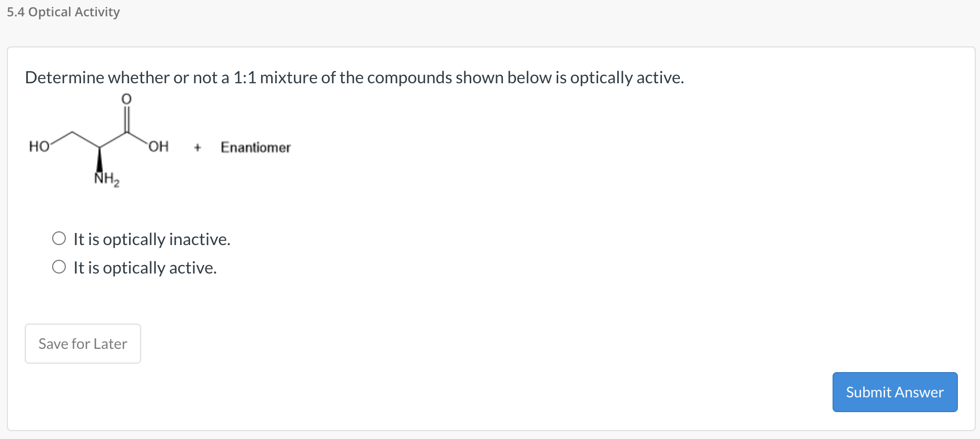Click the question prompt text
This screenshot has height=439, width=980.
pyautogui.click(x=354, y=77)
